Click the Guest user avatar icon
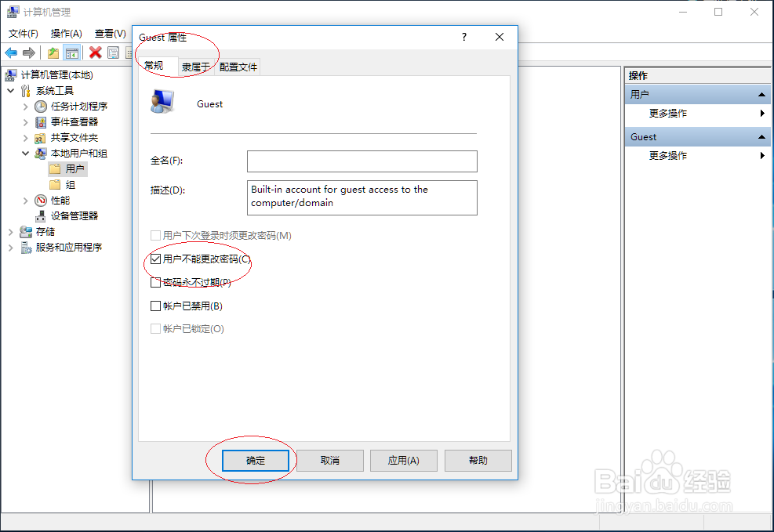Screen dimensions: 774x532 tap(162, 102)
